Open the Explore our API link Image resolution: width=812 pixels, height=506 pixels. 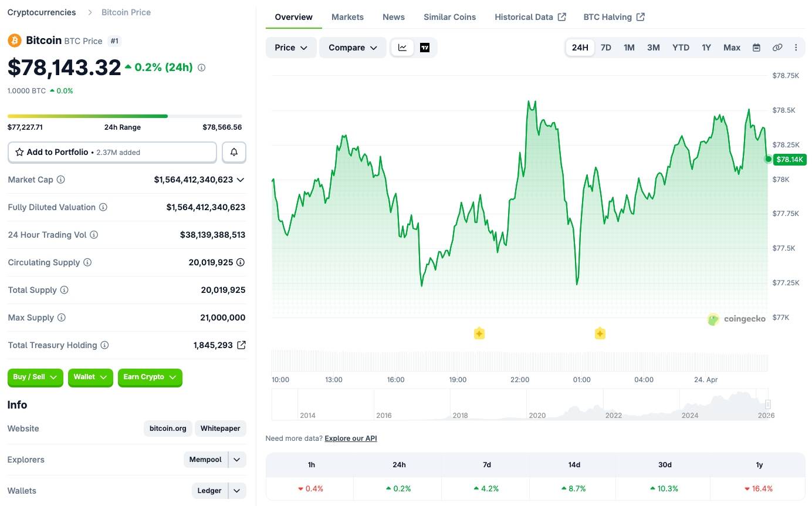pos(350,438)
